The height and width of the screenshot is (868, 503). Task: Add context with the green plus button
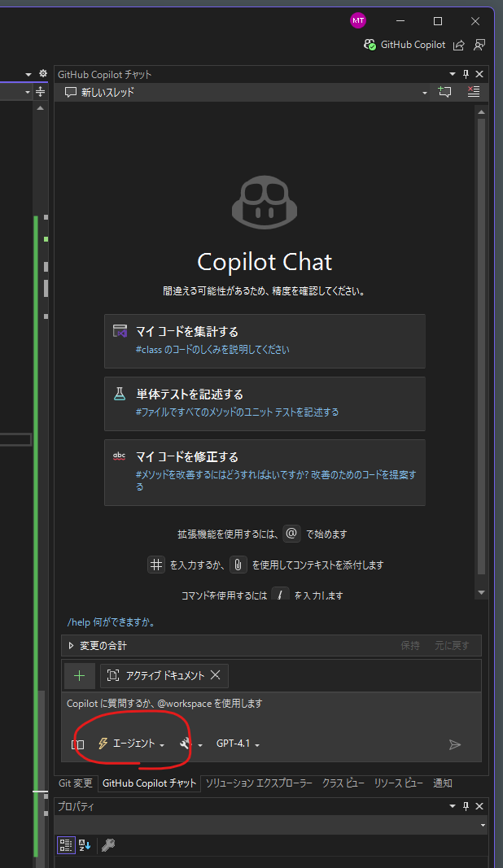[80, 675]
